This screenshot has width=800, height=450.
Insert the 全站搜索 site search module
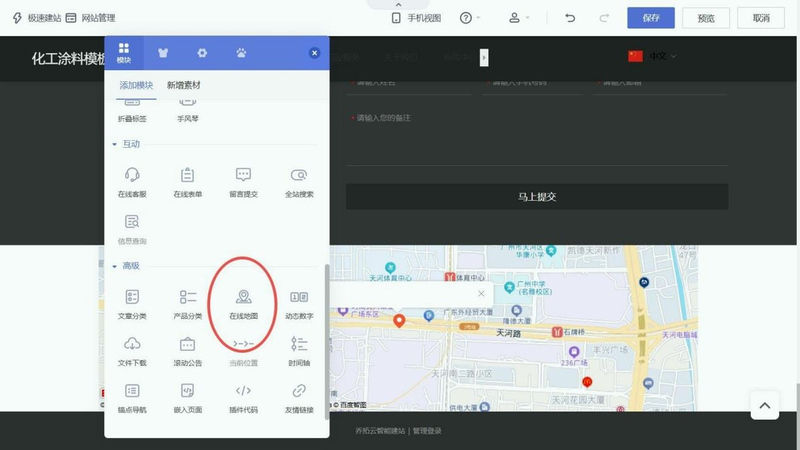tap(299, 181)
